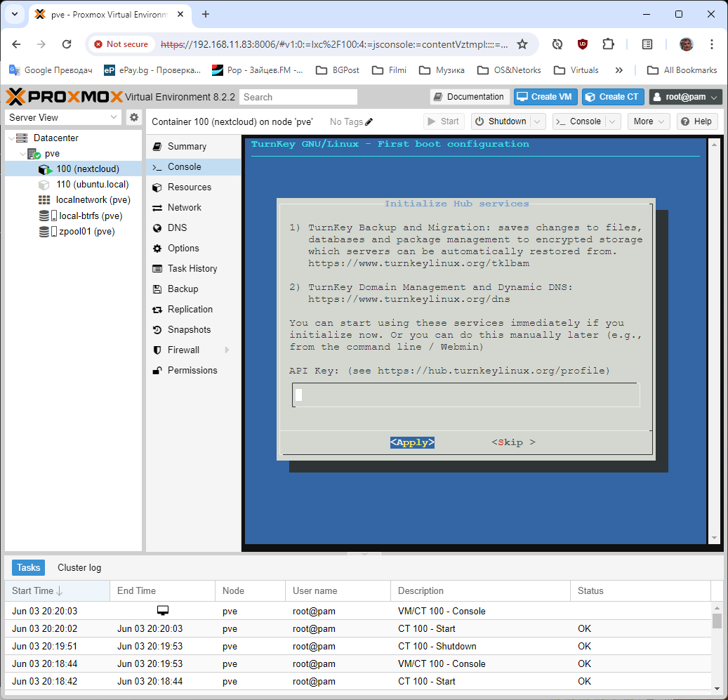Click the task log vertical scrollbar
This screenshot has height=700, width=728.
pos(717,647)
